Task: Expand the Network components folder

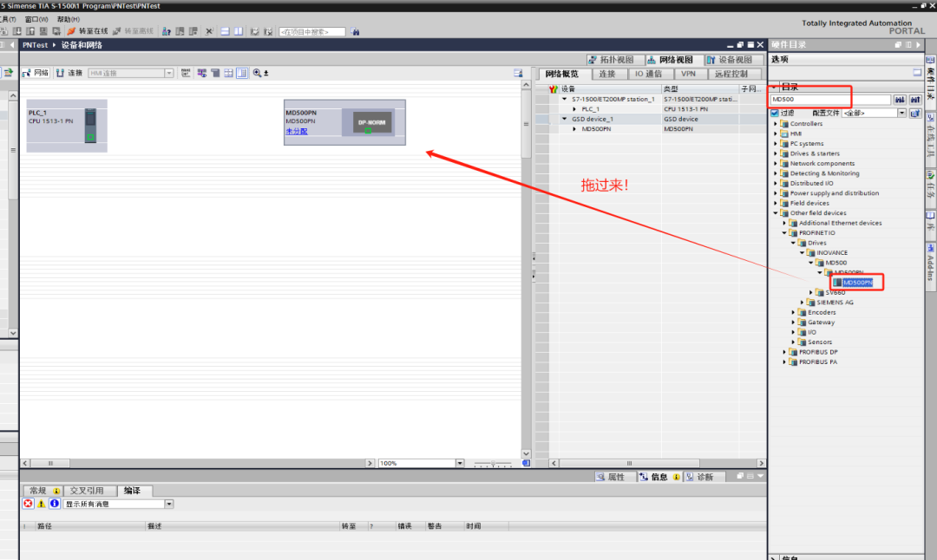Action: [x=776, y=163]
